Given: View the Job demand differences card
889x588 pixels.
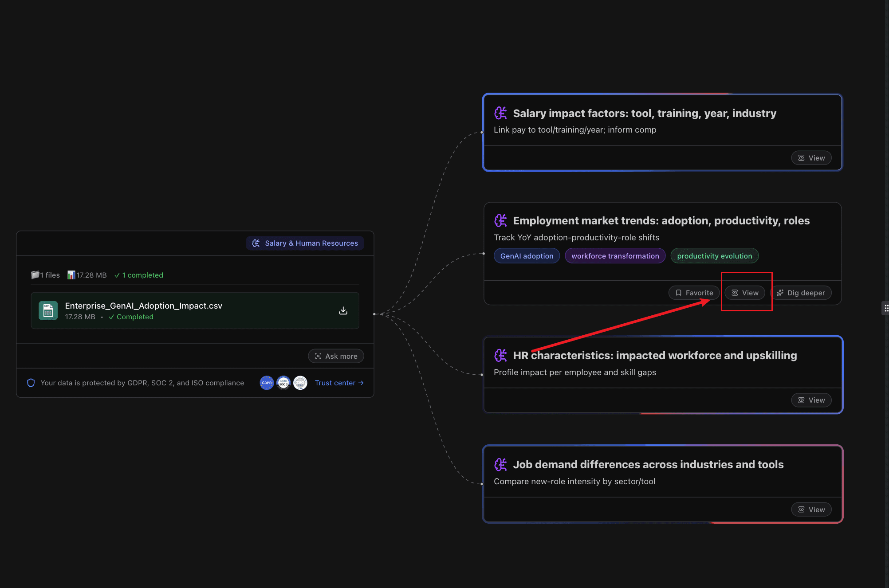Looking at the screenshot, I should tap(811, 510).
